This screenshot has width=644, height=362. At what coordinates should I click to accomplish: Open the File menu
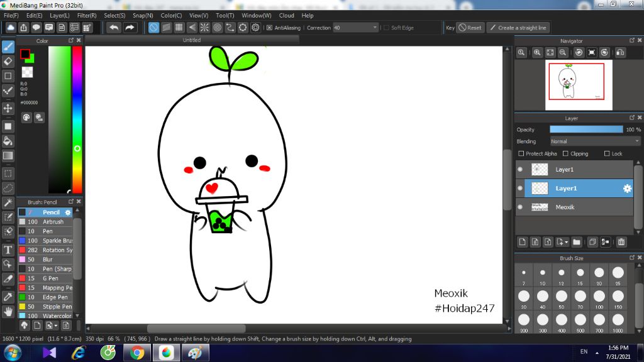pos(11,16)
